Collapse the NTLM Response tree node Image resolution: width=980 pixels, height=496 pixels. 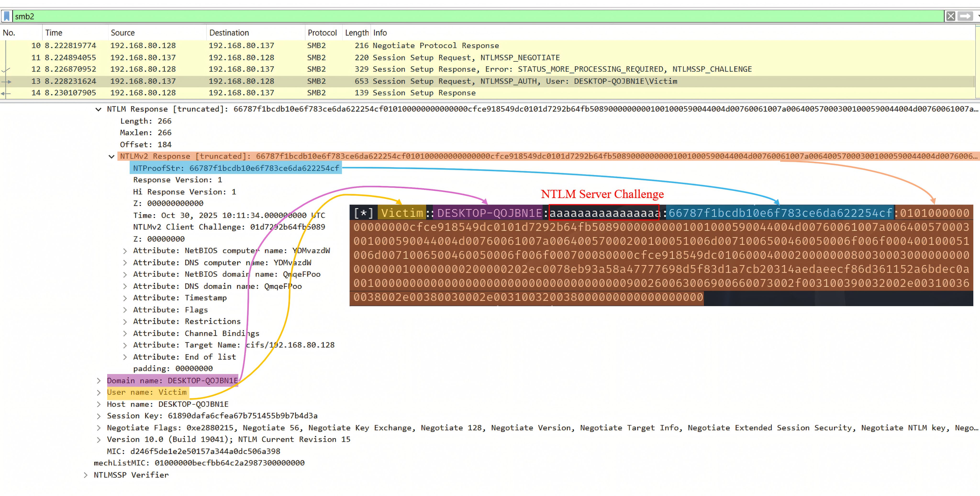(x=99, y=110)
